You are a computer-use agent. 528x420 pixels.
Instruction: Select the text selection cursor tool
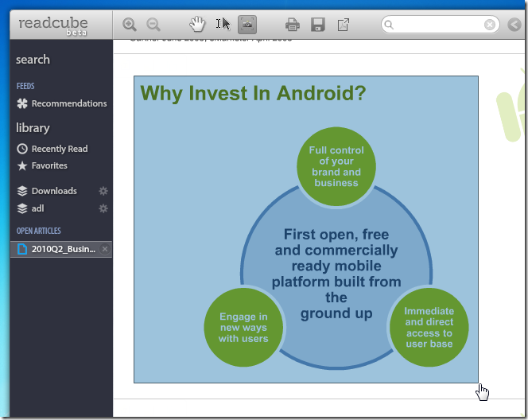[223, 25]
